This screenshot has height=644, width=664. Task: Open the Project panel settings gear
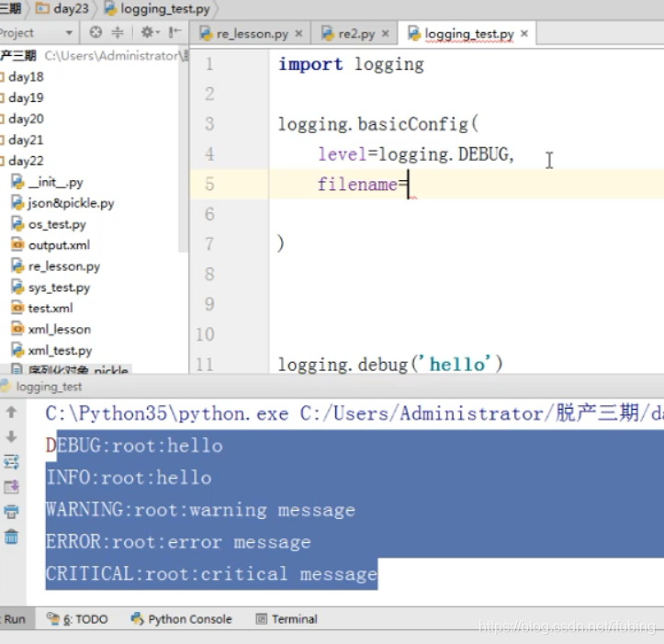150,32
